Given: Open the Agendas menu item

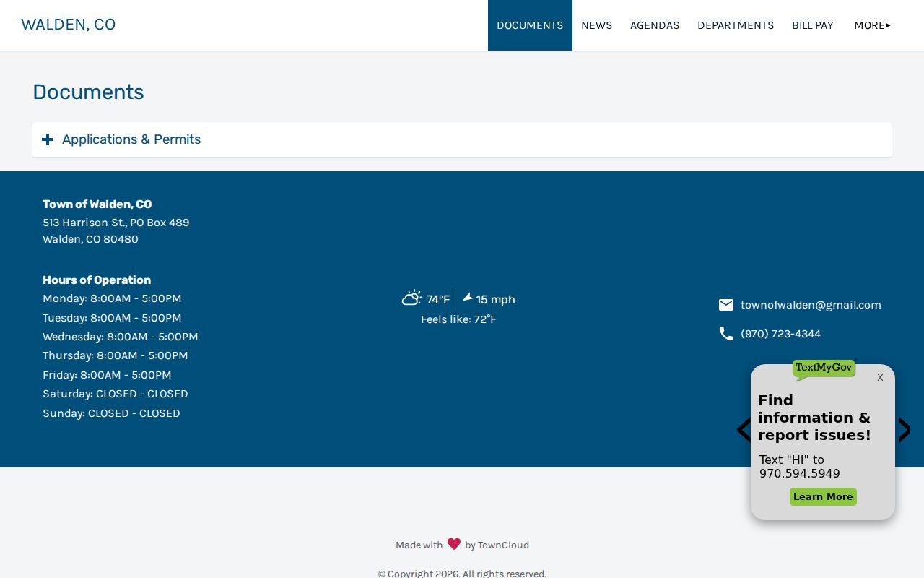Looking at the screenshot, I should (x=655, y=25).
